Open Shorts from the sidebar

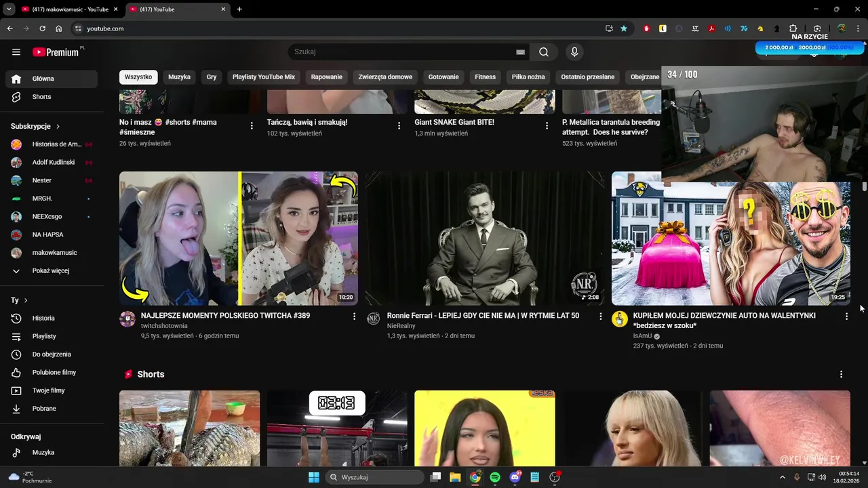pos(52,97)
